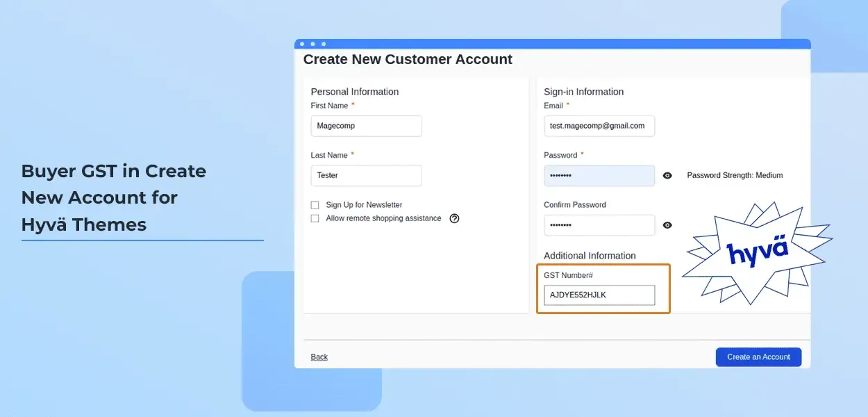Image resolution: width=868 pixels, height=417 pixels.
Task: Select the Email input field
Action: tap(599, 126)
